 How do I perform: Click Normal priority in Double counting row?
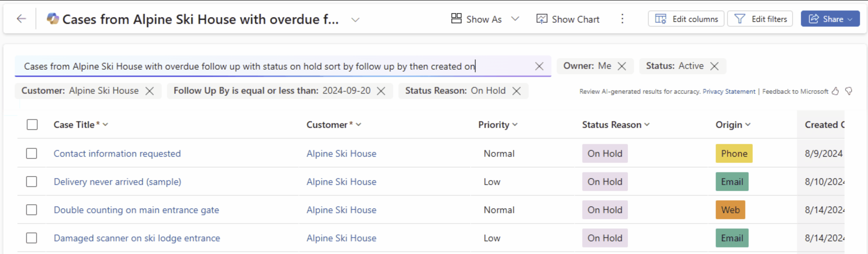pyautogui.click(x=499, y=210)
